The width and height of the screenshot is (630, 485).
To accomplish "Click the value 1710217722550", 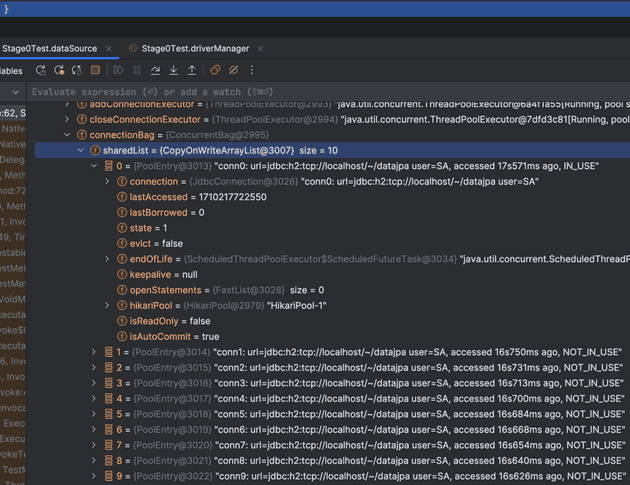I will pos(233,197).
